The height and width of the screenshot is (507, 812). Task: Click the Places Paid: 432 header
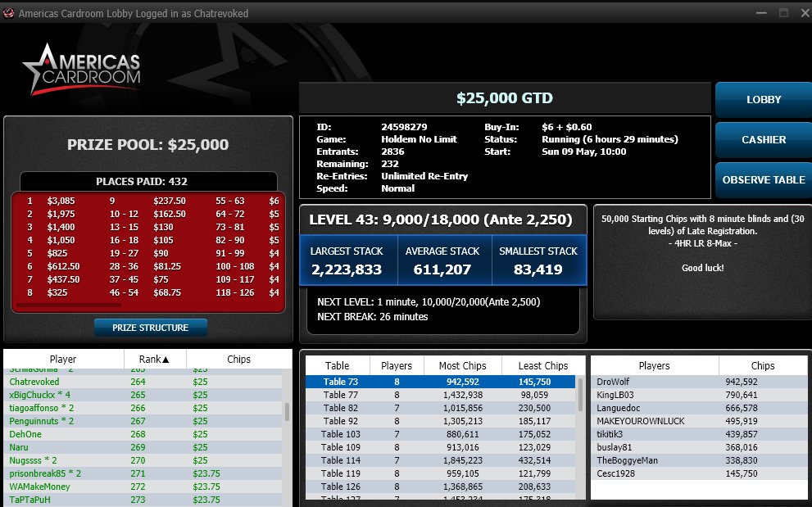point(142,181)
